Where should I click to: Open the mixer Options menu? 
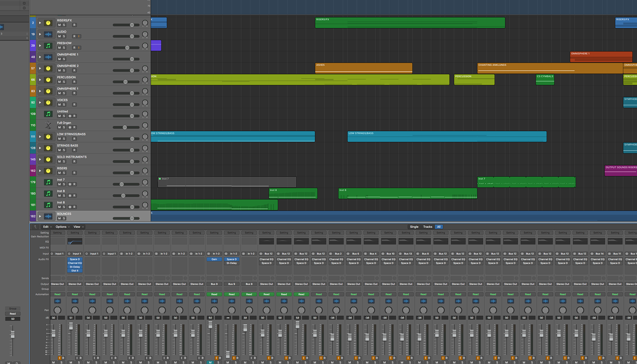point(62,227)
